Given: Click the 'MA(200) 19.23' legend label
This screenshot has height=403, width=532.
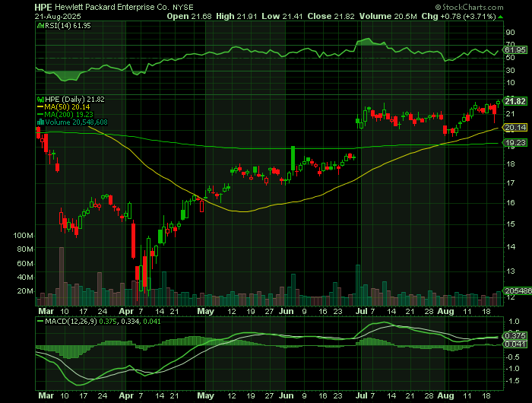Looking at the screenshot, I should point(69,115).
